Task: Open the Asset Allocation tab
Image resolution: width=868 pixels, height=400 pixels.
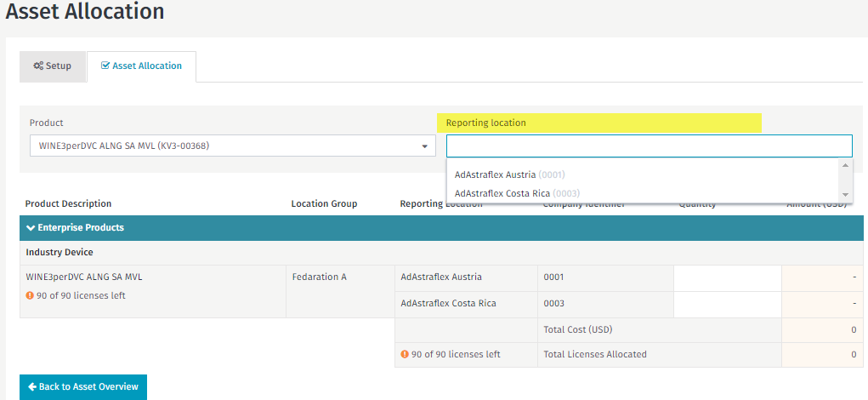Action: pyautogui.click(x=141, y=66)
